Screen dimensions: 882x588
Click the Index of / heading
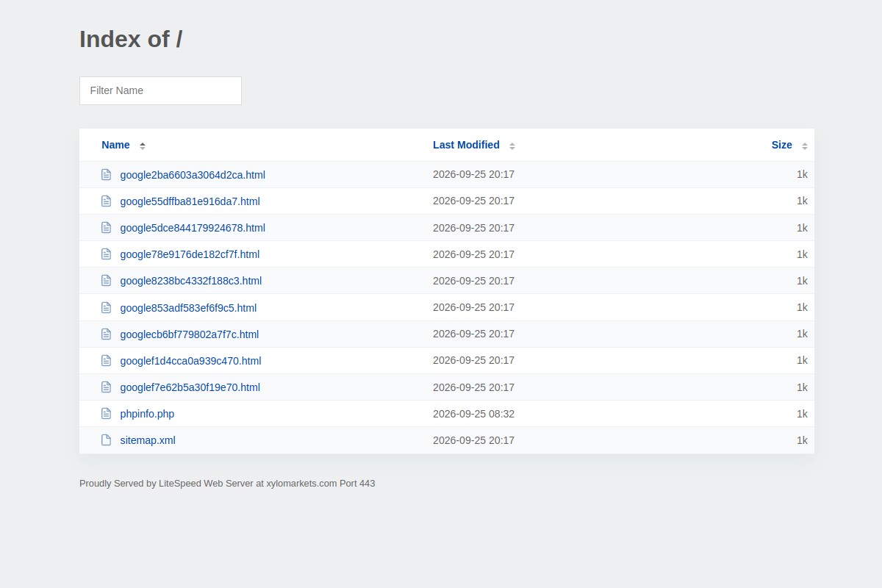tap(131, 39)
